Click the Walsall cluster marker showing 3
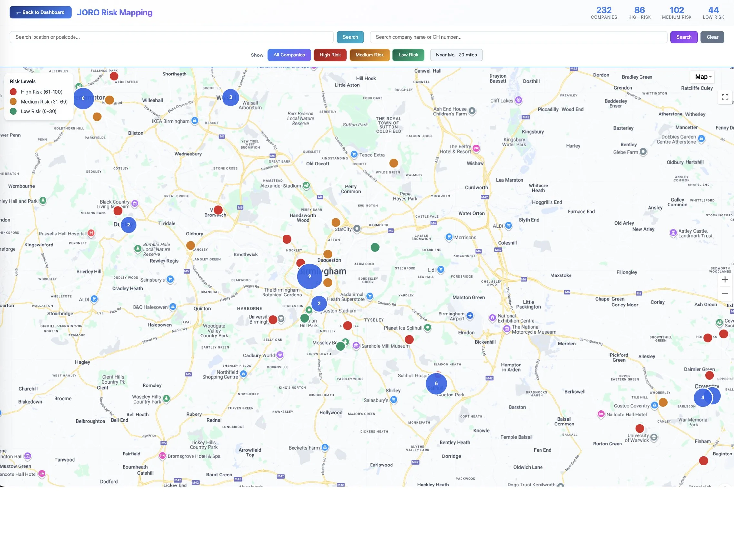Screen dimensions: 734x560 point(230,97)
